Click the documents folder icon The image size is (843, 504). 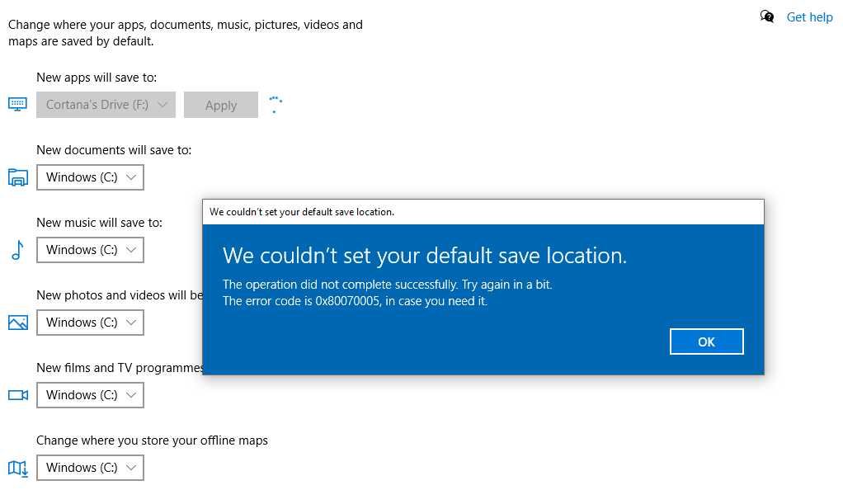(18, 177)
